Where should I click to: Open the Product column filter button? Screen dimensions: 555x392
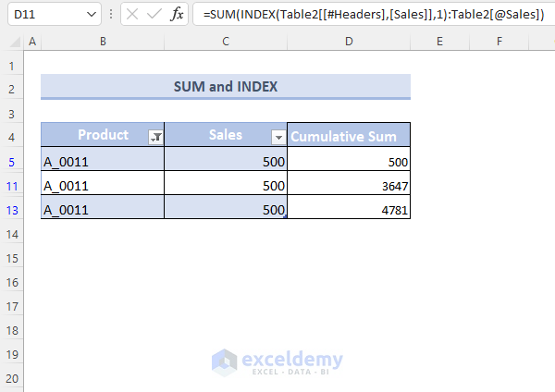tap(155, 137)
